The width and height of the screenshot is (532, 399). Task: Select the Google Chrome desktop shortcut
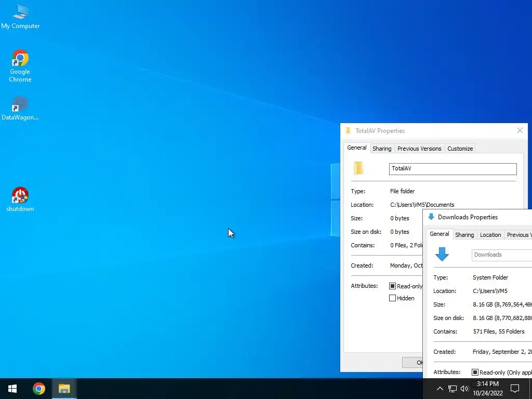pos(20,66)
